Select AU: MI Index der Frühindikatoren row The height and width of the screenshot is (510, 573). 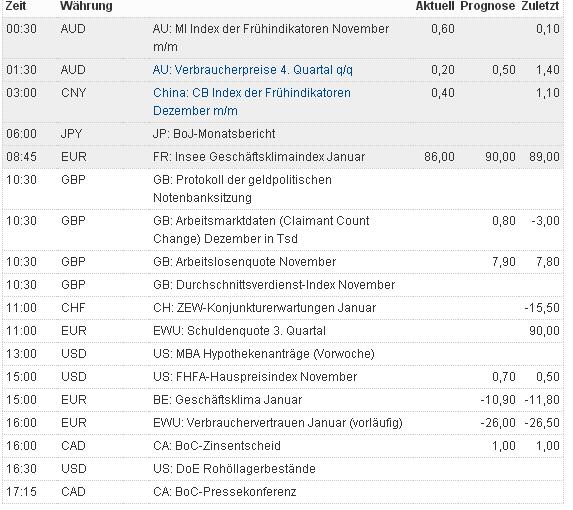coord(283,38)
